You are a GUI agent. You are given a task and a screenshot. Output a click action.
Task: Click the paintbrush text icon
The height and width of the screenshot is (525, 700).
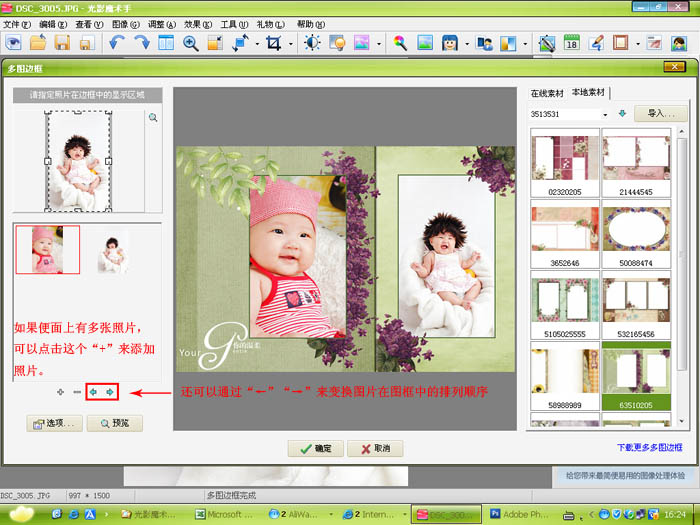pyautogui.click(x=596, y=43)
